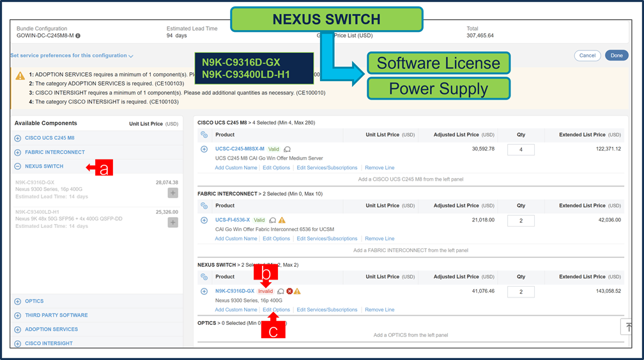Edit Services/Subscriptions for UCSC-C245-M8SX-M

(327, 167)
